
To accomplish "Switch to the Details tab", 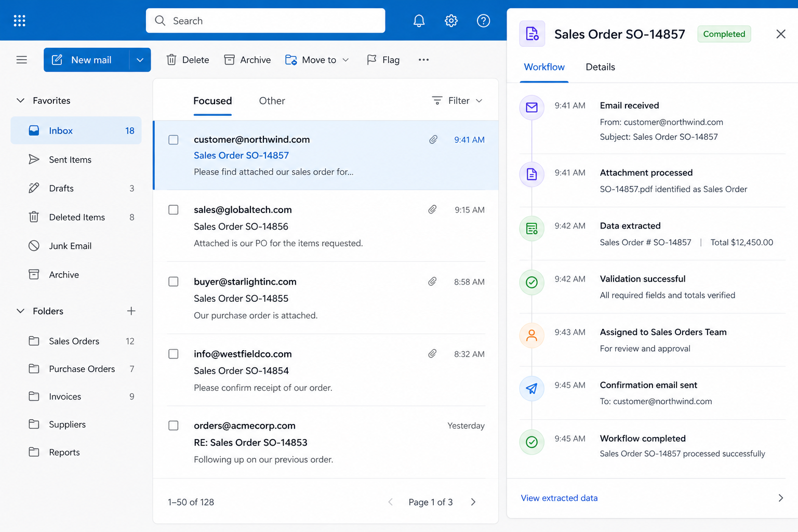I will (x=600, y=67).
